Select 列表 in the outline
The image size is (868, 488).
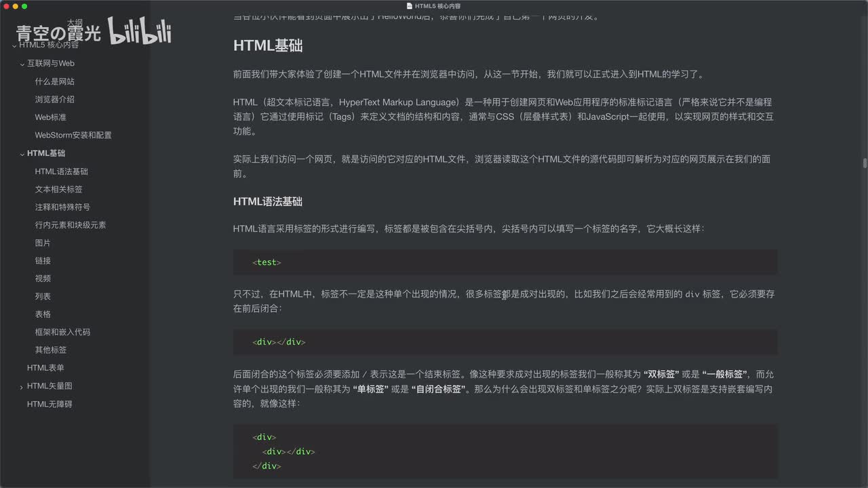tap(43, 296)
